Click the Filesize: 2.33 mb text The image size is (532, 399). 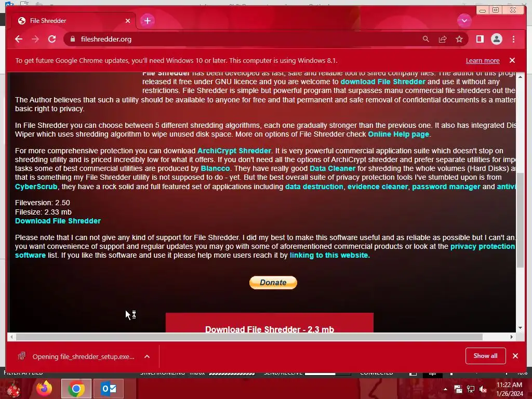click(x=43, y=212)
